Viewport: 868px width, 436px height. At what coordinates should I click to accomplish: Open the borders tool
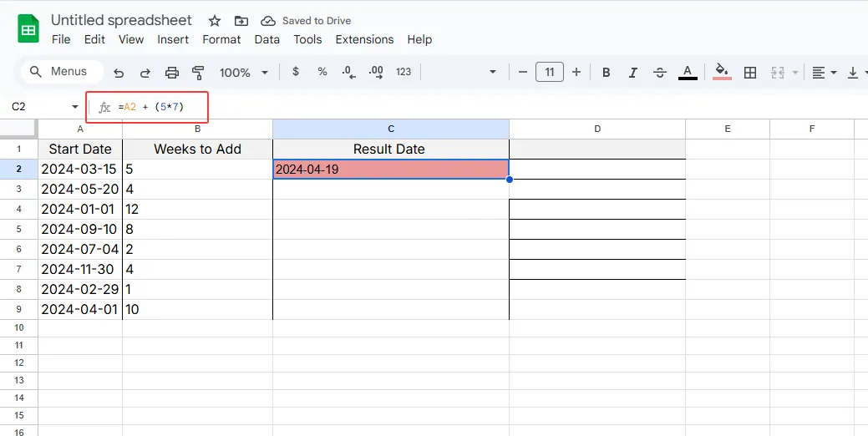[x=750, y=73]
